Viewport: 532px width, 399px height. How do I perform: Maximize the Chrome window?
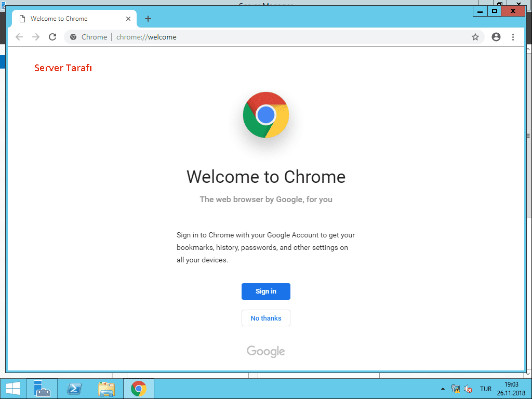(495, 11)
